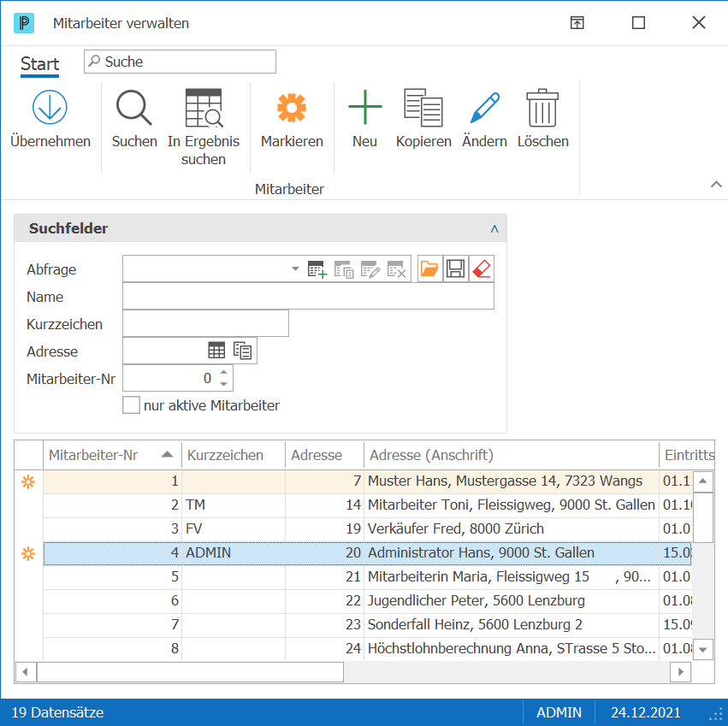Click the Adresse column header
Screen dimensions: 728x726
coord(324,455)
